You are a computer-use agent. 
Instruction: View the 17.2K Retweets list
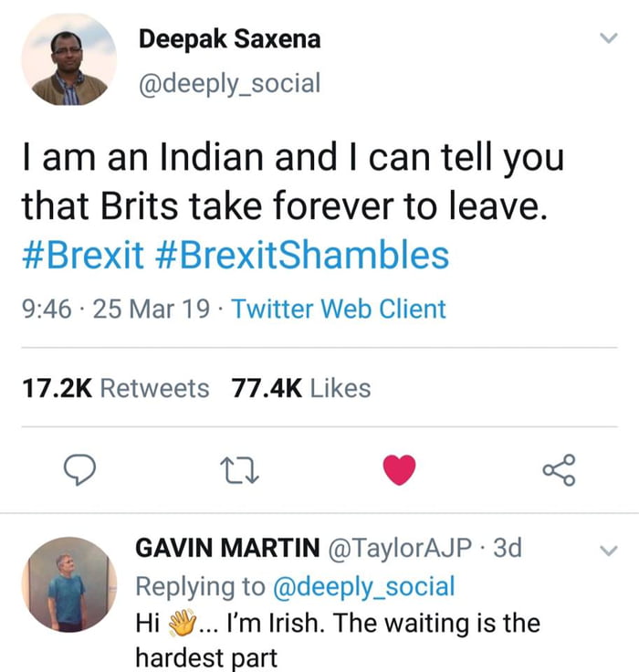click(114, 389)
